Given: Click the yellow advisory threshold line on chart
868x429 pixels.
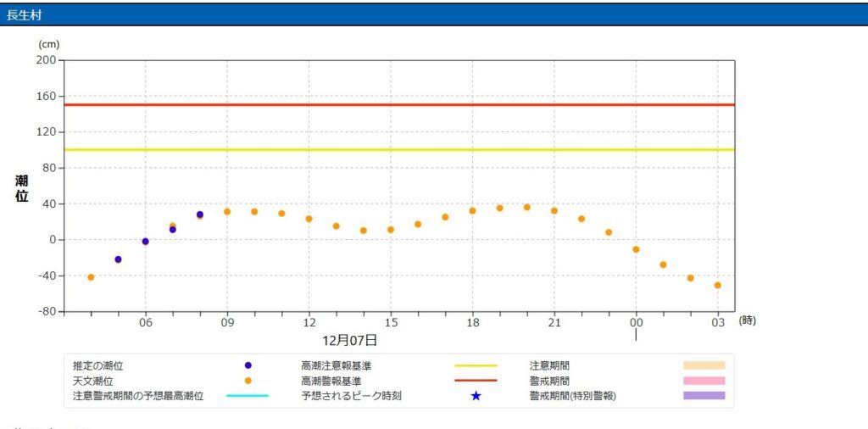Looking at the screenshot, I should click(x=399, y=149).
